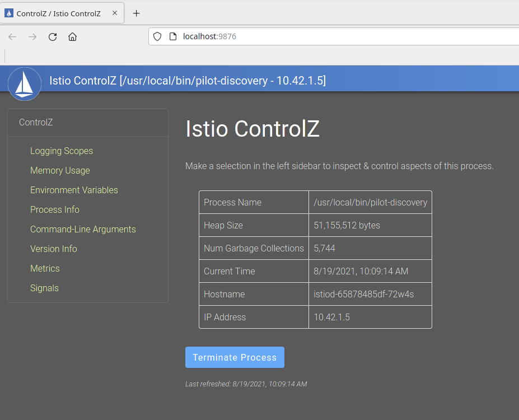Reload the page using the refresh icon

point(53,36)
